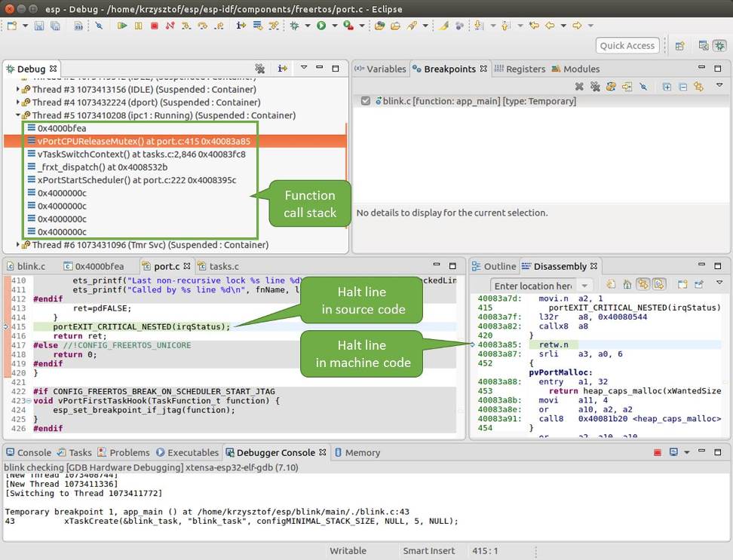Click the Resume debug icon
The width and height of the screenshot is (733, 560).
121,26
